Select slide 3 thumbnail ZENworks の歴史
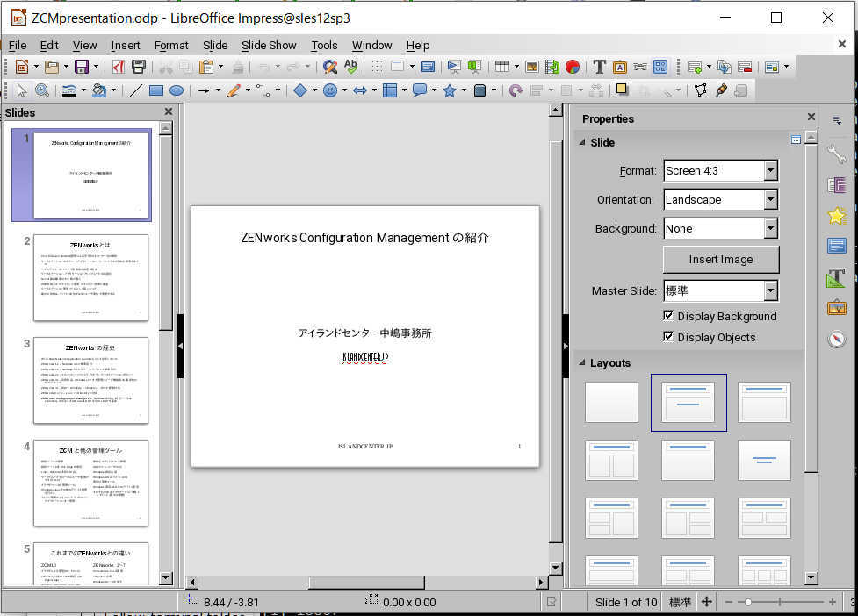Viewport: 858px width, 616px height. pyautogui.click(x=90, y=381)
